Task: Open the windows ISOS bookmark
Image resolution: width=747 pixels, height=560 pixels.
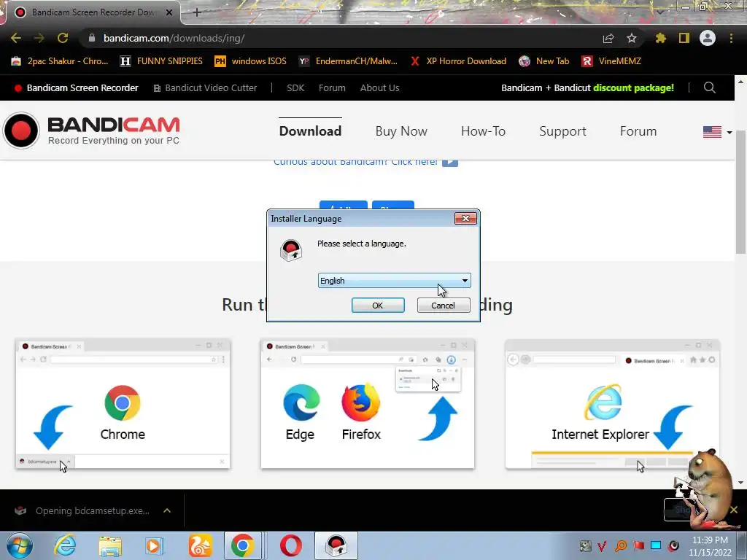Action: click(251, 61)
